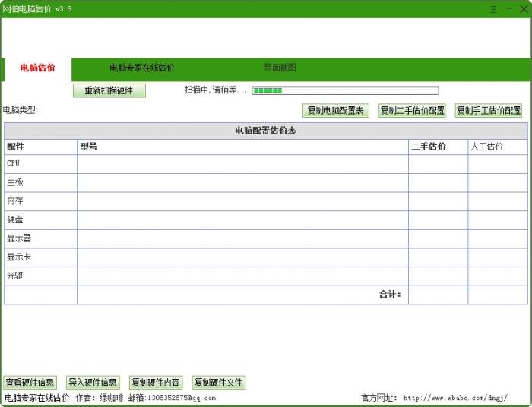This screenshot has height=407, width=532.
Task: Click the 二手估价 column header
Action: coord(429,147)
